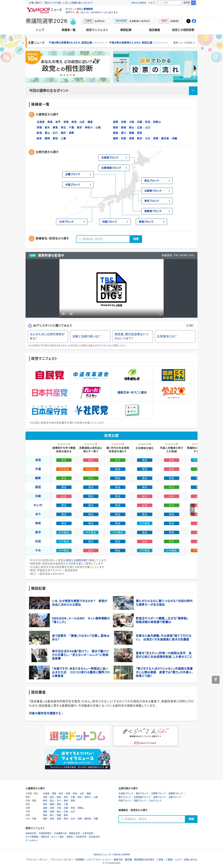Click the ログイン link in header
Screen dimensions: 223x868
[x=70, y=12]
